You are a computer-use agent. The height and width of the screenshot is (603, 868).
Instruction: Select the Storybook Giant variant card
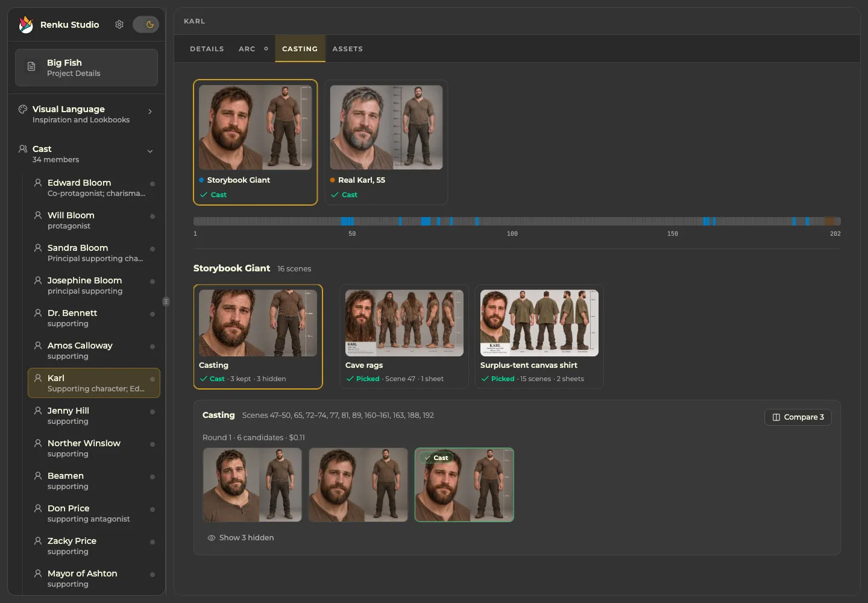click(x=256, y=142)
